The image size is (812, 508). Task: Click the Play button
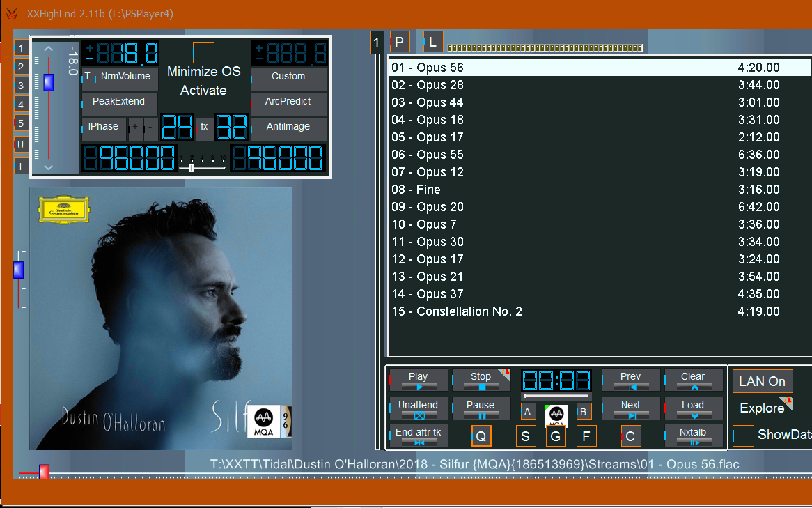tap(419, 380)
